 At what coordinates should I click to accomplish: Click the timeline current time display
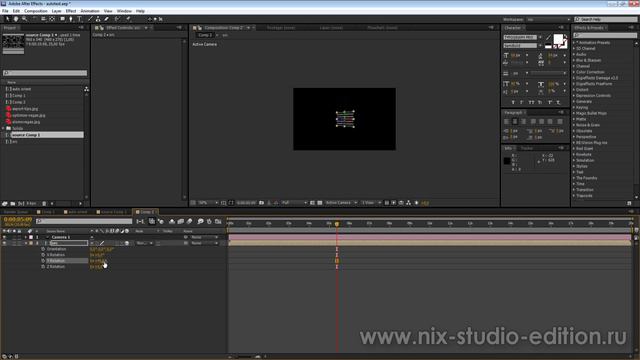click(18, 220)
